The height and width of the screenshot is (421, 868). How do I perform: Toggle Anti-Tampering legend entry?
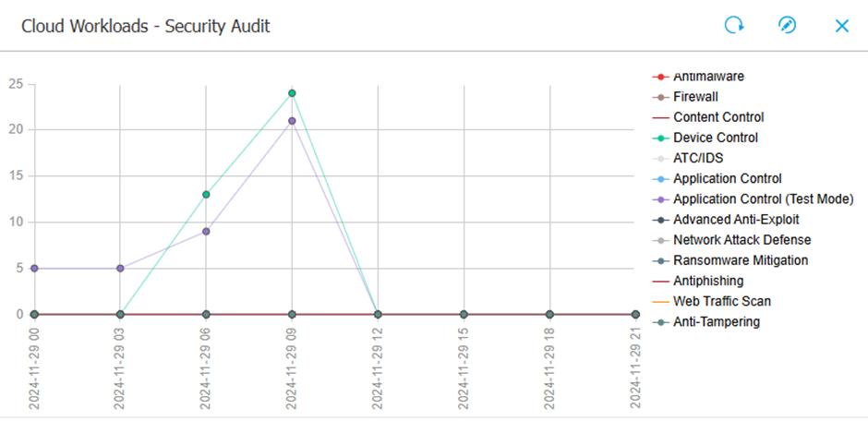pos(717,321)
